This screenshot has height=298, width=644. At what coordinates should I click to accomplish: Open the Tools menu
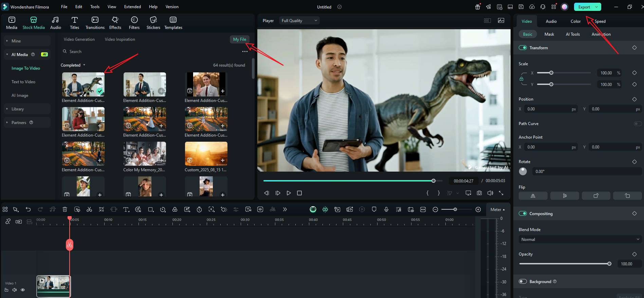95,7
